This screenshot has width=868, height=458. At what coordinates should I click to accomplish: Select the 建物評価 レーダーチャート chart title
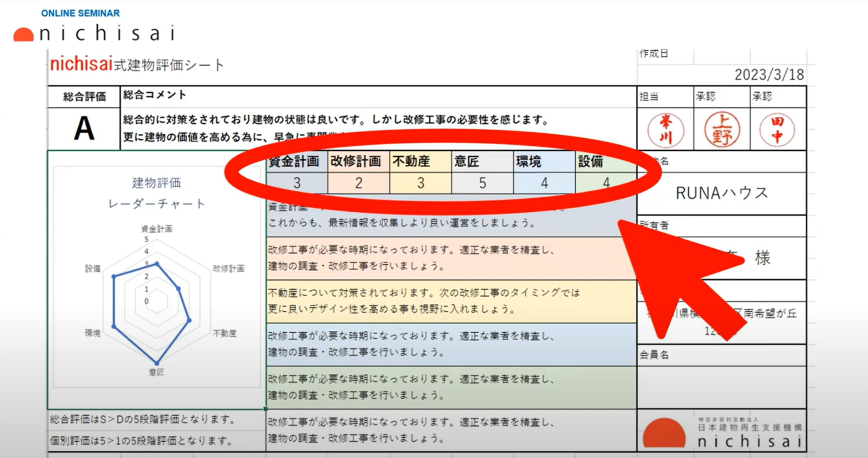(x=157, y=193)
